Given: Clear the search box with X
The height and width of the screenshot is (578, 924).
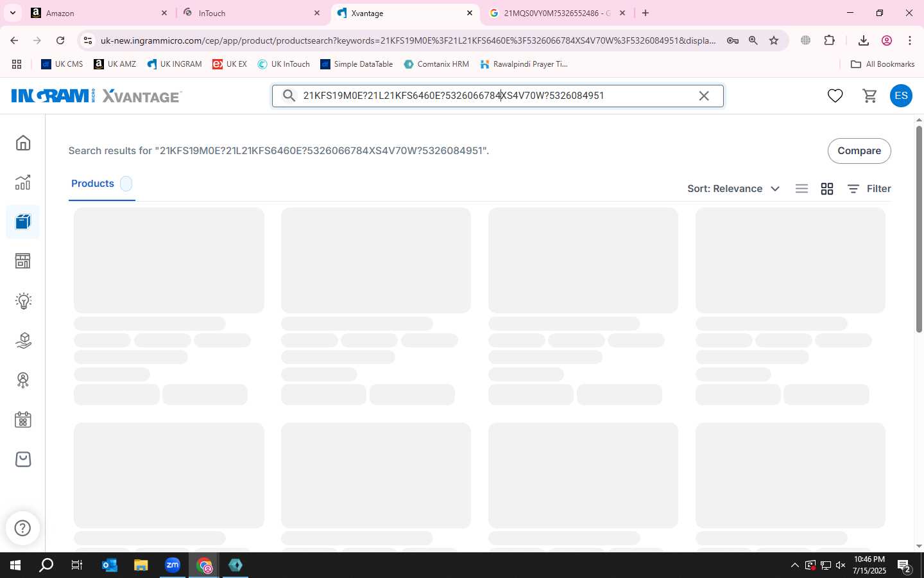Looking at the screenshot, I should pos(704,96).
